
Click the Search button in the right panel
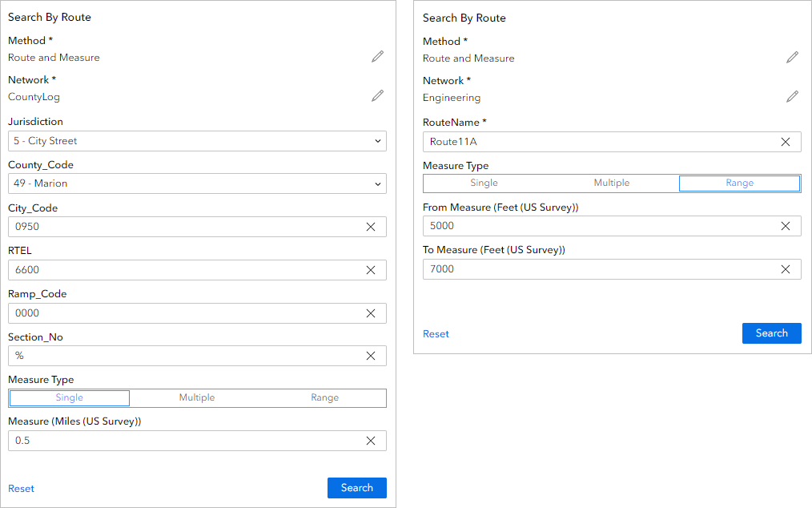pyautogui.click(x=771, y=333)
